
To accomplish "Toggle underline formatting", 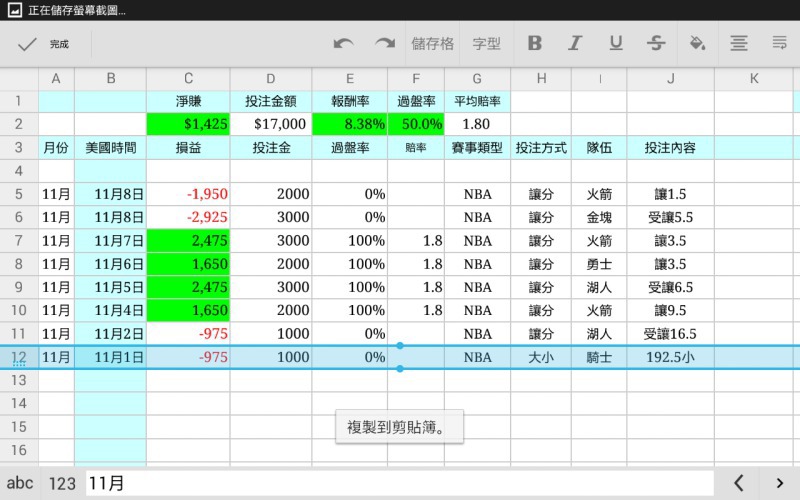I will [x=616, y=43].
